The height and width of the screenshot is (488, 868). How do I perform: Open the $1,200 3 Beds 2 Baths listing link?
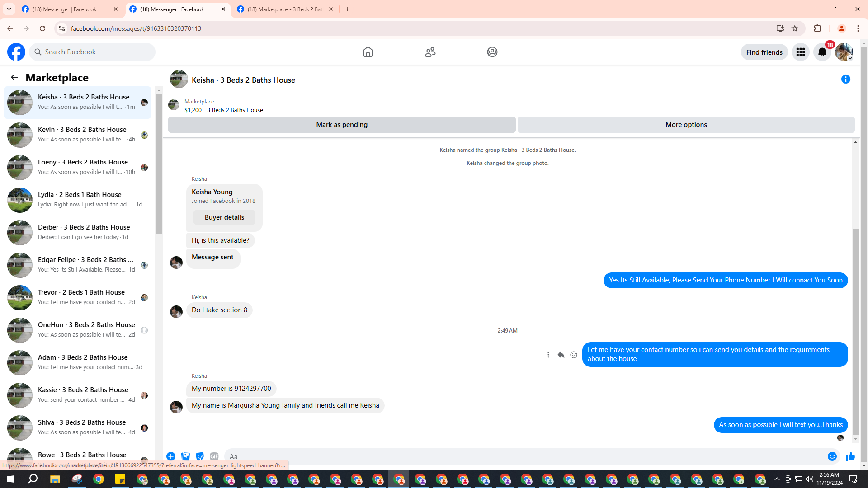[x=223, y=110]
